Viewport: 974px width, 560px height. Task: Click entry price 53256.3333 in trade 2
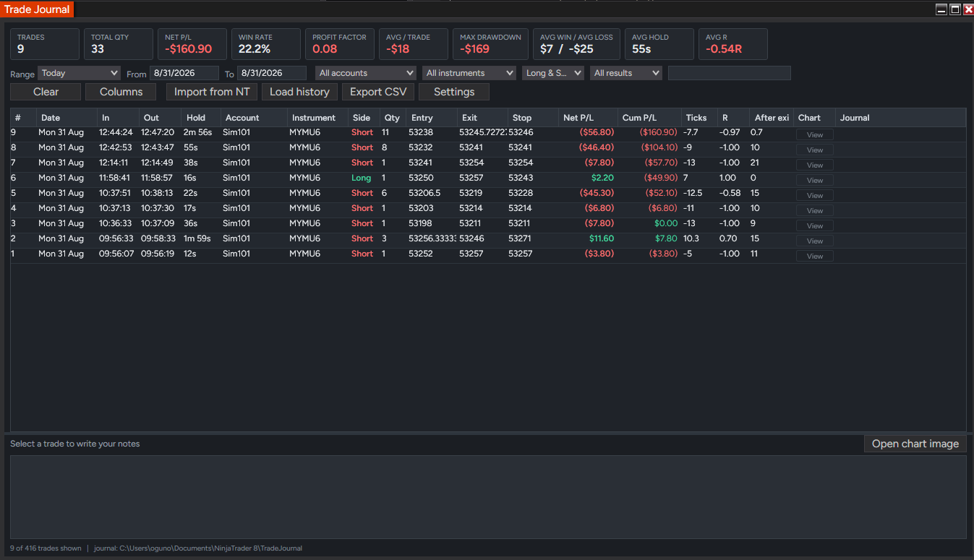click(x=432, y=238)
